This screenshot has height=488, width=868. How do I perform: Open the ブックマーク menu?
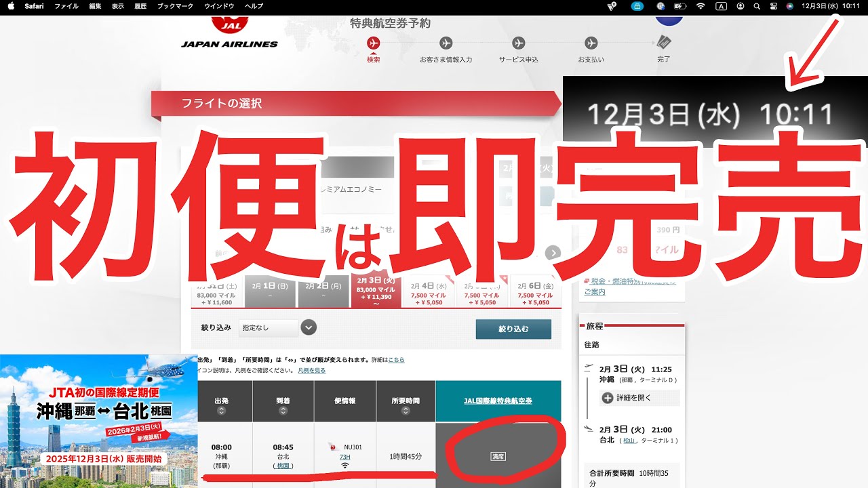[x=175, y=5]
